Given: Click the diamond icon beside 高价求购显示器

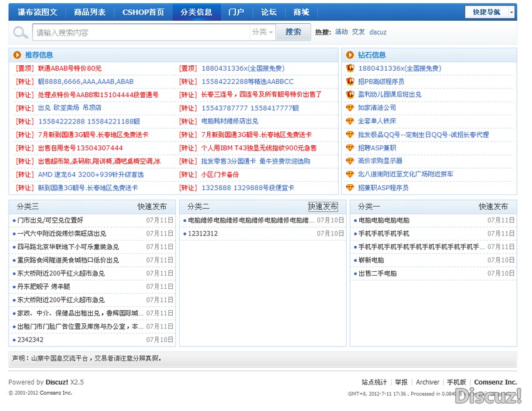Looking at the screenshot, I should click(x=350, y=161).
